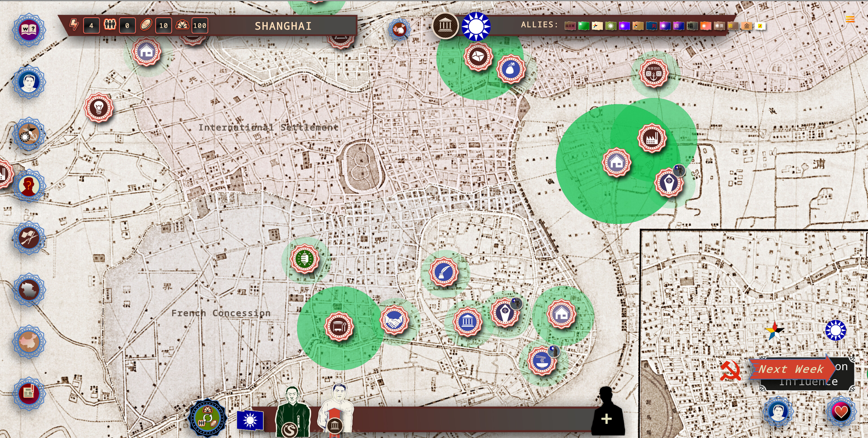The height and width of the screenshot is (438, 868).
Task: Toggle the 楊 ally flag in the Allies bar
Action: [x=693, y=27]
